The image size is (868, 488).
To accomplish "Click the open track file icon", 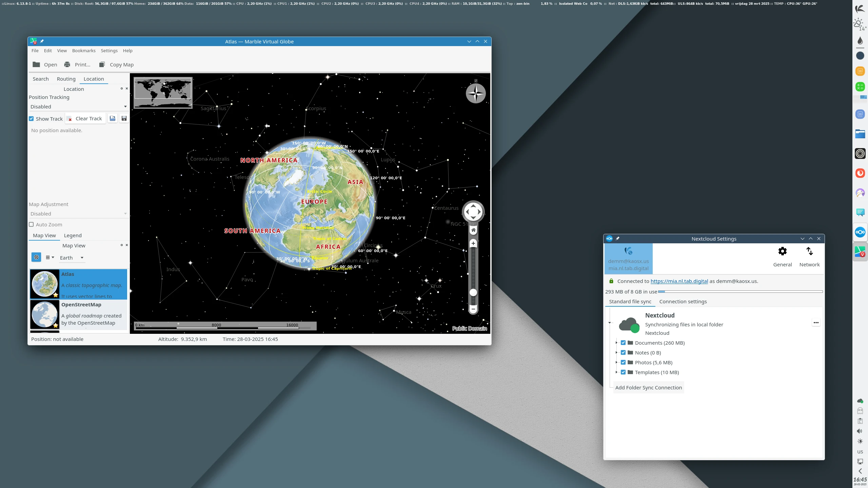I will point(113,119).
